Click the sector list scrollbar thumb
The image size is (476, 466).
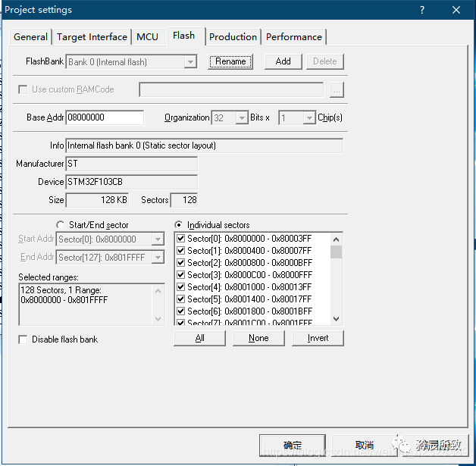[336, 252]
